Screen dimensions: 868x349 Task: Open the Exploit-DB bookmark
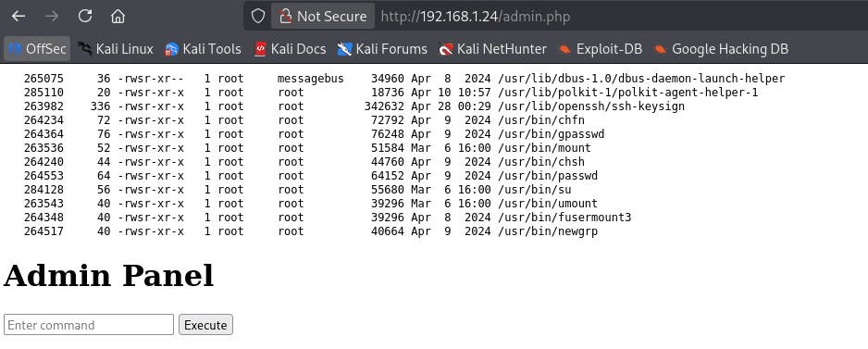[x=600, y=49]
